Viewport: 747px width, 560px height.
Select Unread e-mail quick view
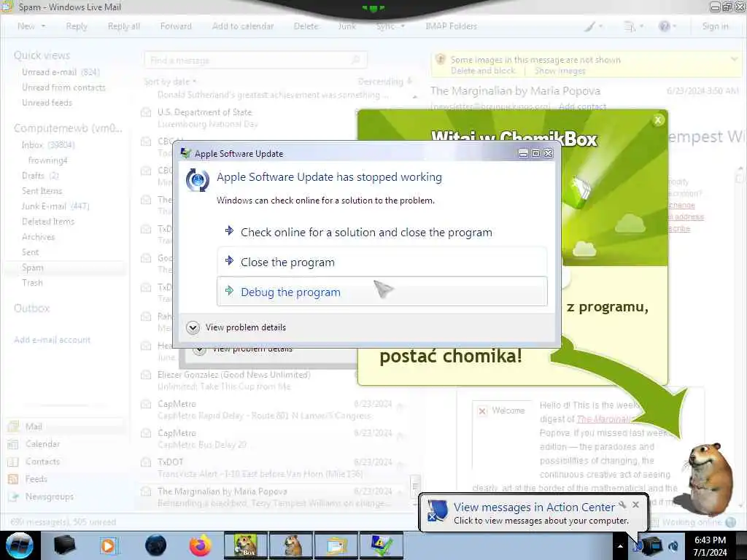coord(61,72)
